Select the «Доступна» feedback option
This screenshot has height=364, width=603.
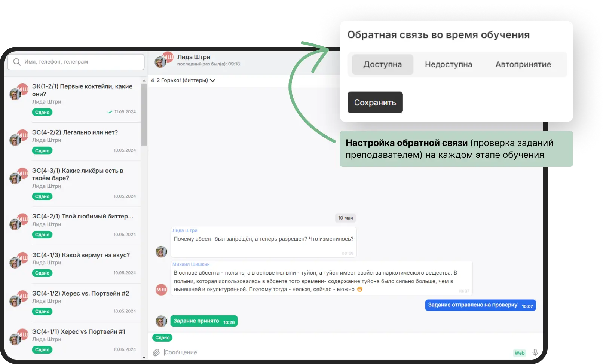[x=382, y=64]
